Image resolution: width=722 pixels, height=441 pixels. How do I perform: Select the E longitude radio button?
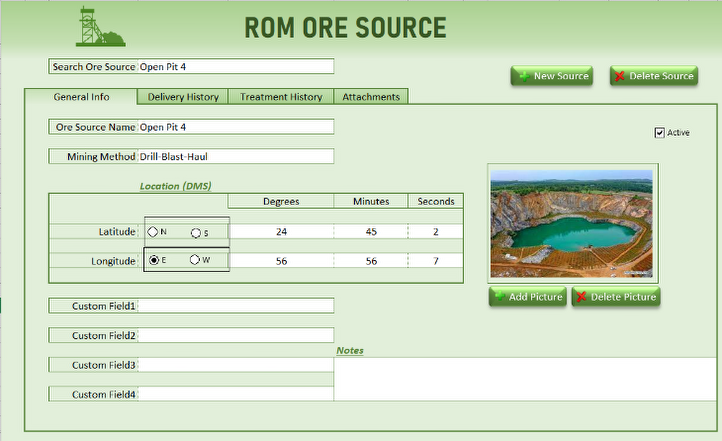[x=154, y=260]
